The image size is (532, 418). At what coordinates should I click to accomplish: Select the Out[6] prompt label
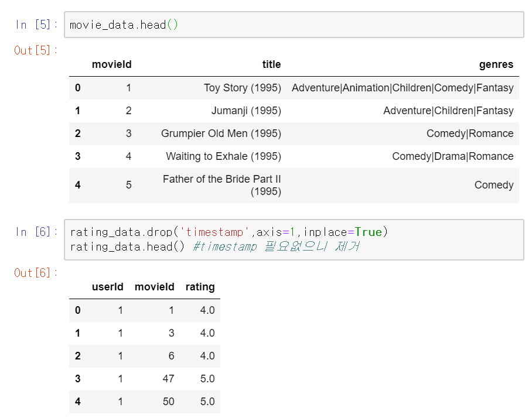pos(36,273)
